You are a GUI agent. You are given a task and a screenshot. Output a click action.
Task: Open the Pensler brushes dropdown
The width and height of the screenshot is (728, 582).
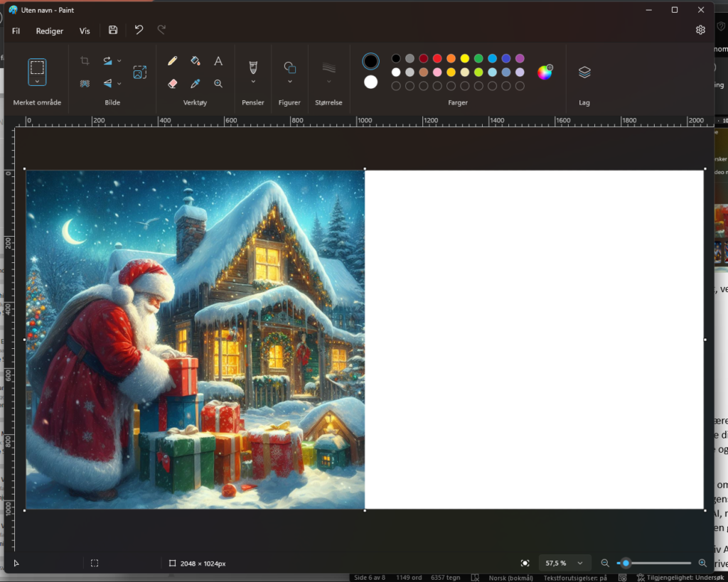point(253,71)
